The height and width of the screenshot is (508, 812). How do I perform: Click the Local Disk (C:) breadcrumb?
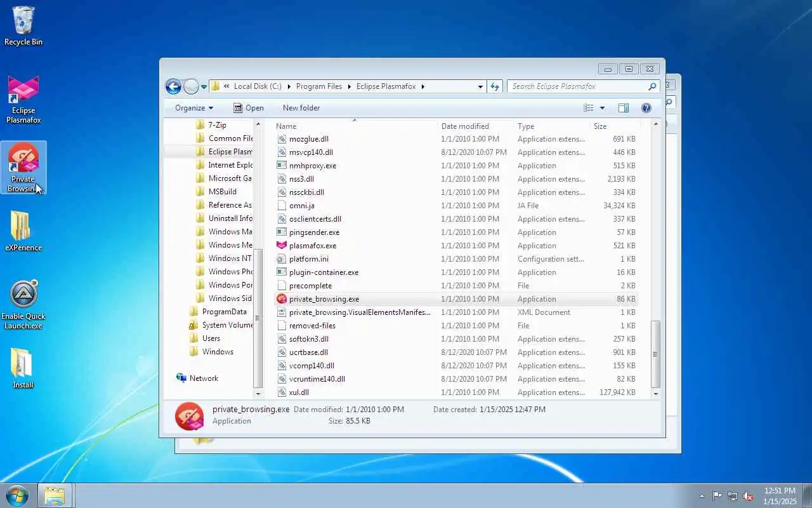[x=258, y=86]
